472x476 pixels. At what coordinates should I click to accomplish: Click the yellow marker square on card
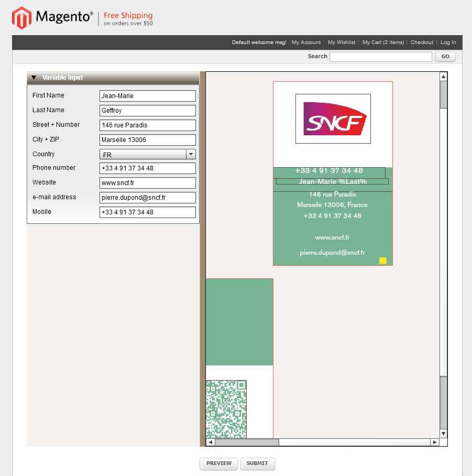coord(383,261)
